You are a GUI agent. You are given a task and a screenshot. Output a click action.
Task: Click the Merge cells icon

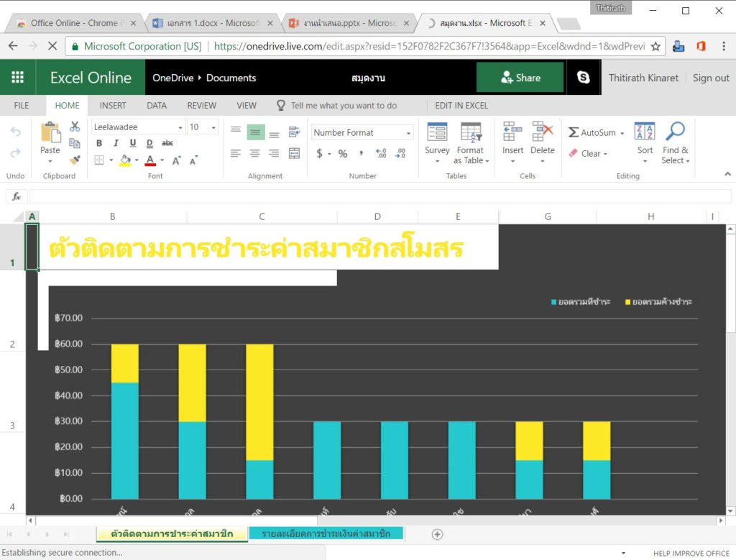click(294, 153)
